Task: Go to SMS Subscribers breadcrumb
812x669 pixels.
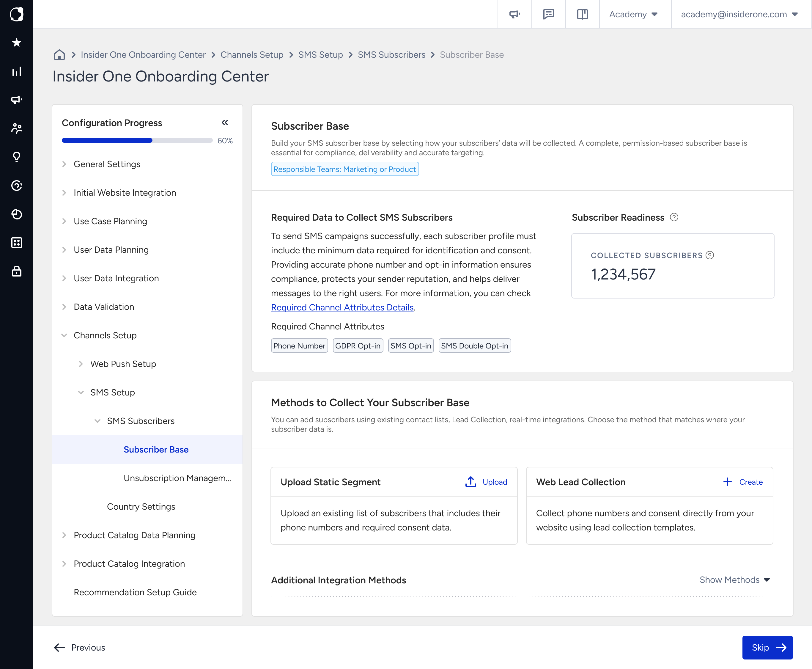Action: 391,55
